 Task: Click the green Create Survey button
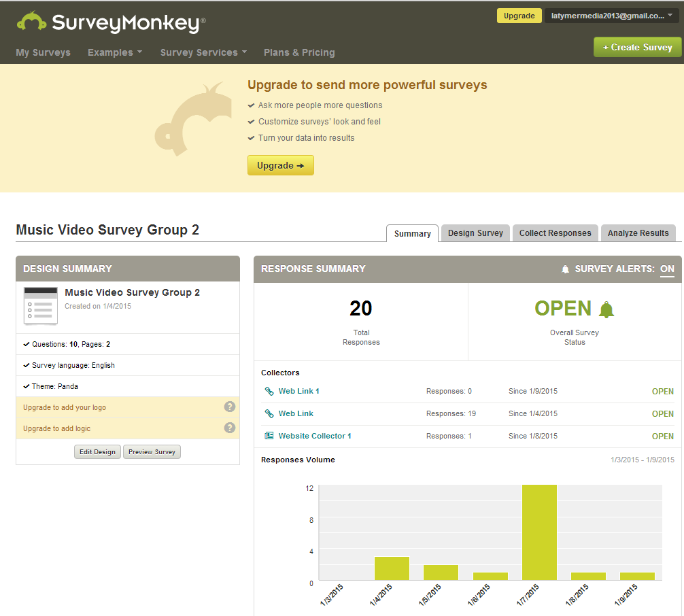[637, 47]
